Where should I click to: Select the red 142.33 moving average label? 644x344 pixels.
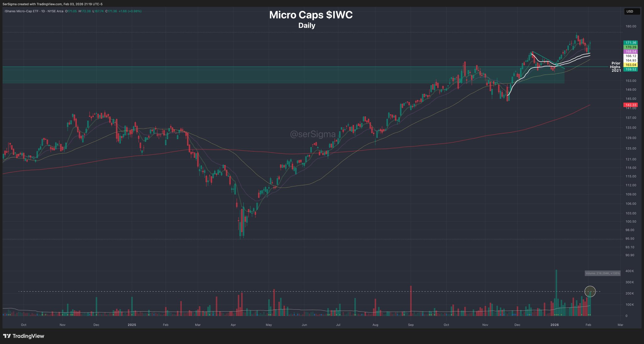tap(630, 105)
